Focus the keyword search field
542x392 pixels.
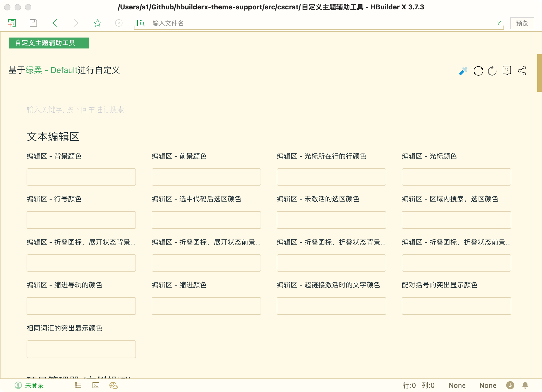pos(268,110)
